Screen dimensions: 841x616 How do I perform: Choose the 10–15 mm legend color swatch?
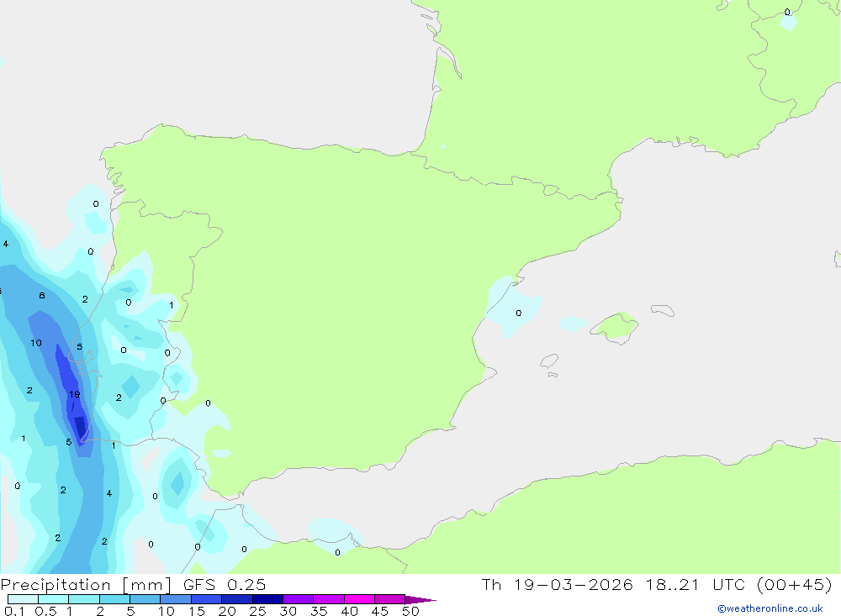point(176,599)
